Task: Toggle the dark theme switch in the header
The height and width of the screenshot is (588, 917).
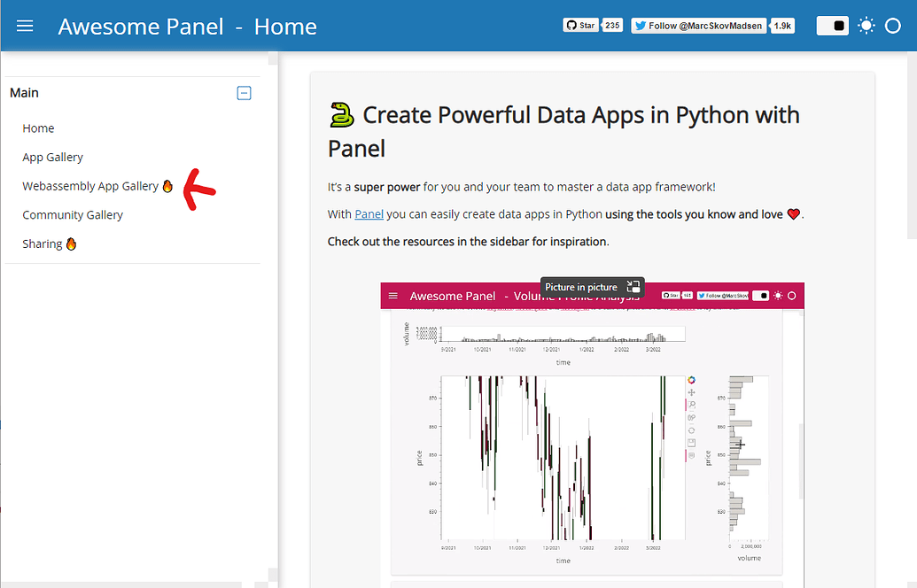Action: 832,26
